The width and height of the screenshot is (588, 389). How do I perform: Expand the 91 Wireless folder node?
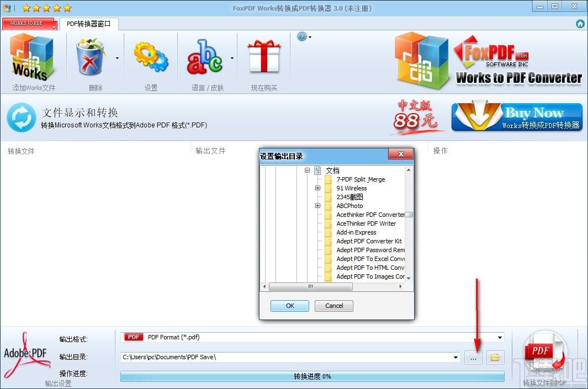[317, 188]
